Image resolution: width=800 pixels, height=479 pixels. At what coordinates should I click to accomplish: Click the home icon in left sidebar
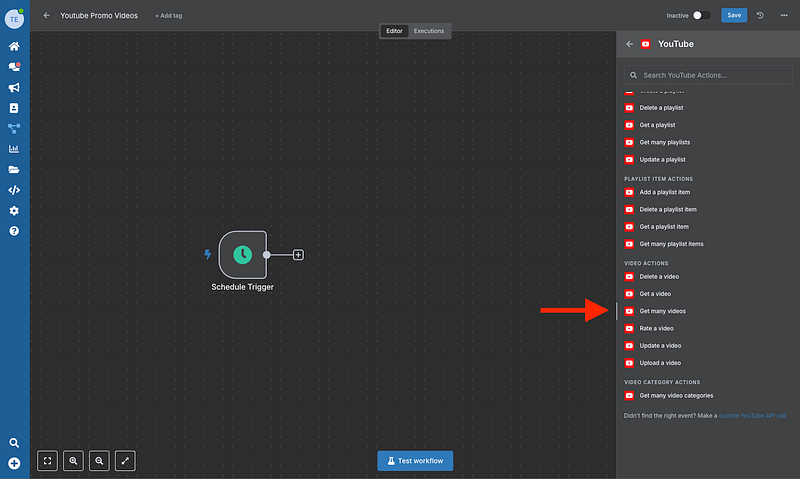click(x=14, y=46)
